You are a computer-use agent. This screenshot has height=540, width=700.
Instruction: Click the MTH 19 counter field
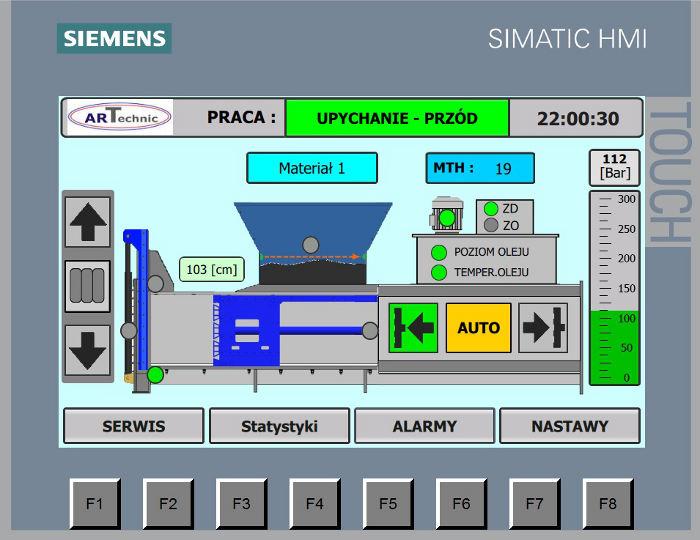point(480,168)
